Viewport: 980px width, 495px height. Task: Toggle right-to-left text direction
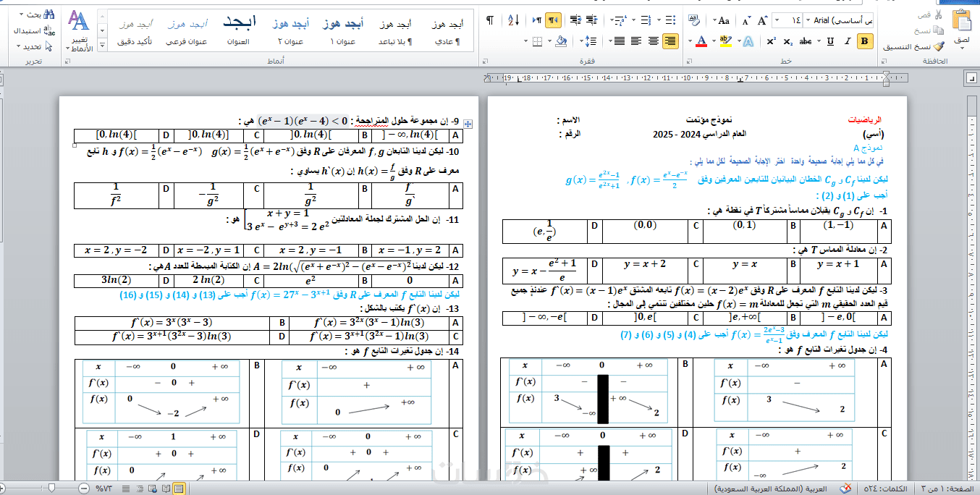[553, 20]
